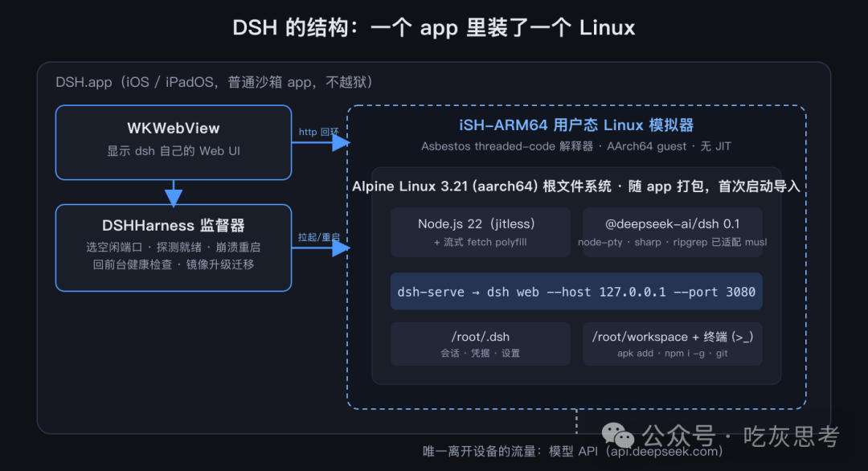Click the "dsh-serve → dsh web" command bar
The image size is (868, 471).
pyautogui.click(x=576, y=292)
